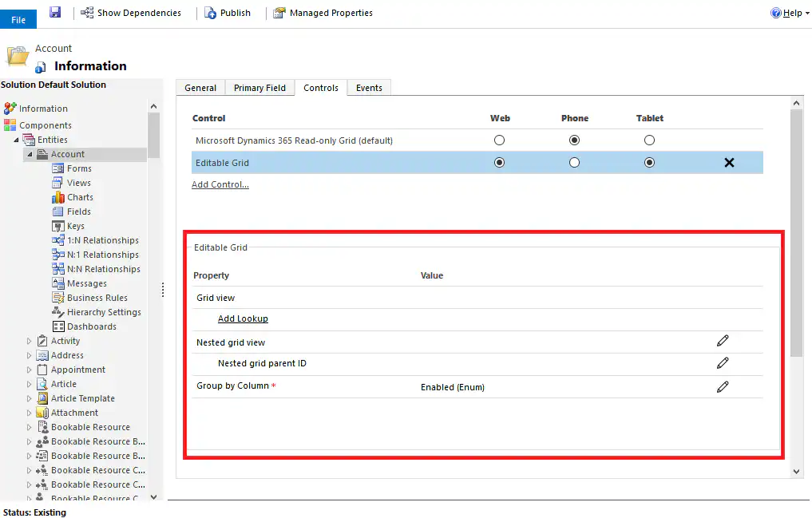Enable Tablet for Editable Grid
This screenshot has height=518, width=812.
[649, 162]
